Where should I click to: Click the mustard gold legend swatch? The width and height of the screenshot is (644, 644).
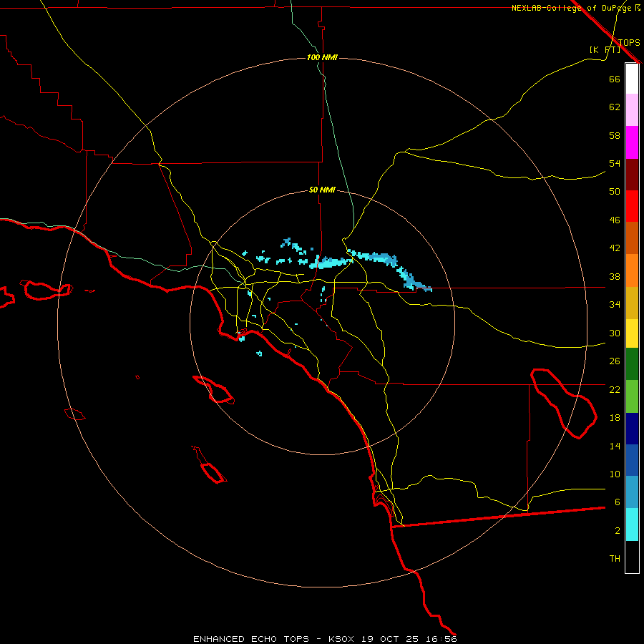632,303
